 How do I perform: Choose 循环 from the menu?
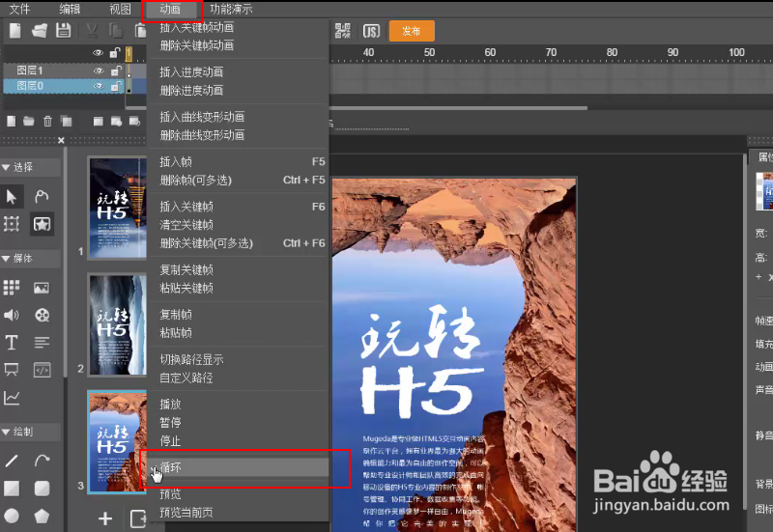click(238, 467)
